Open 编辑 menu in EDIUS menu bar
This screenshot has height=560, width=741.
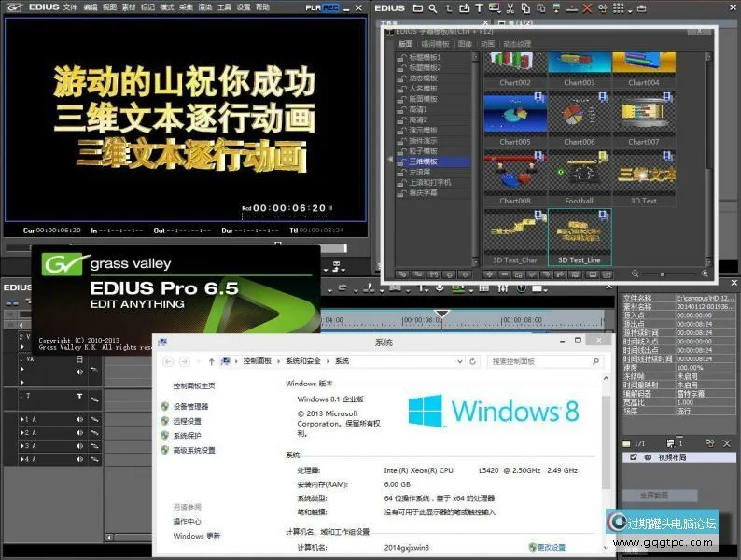coord(90,7)
